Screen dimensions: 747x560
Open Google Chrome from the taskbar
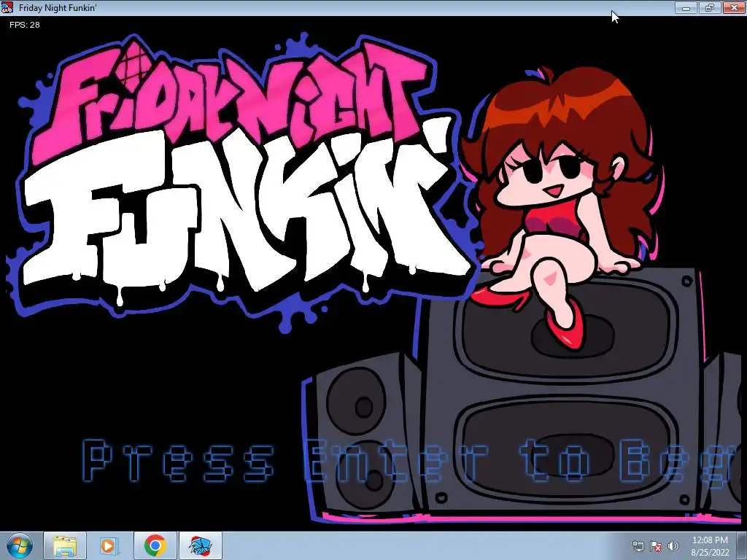pyautogui.click(x=155, y=545)
